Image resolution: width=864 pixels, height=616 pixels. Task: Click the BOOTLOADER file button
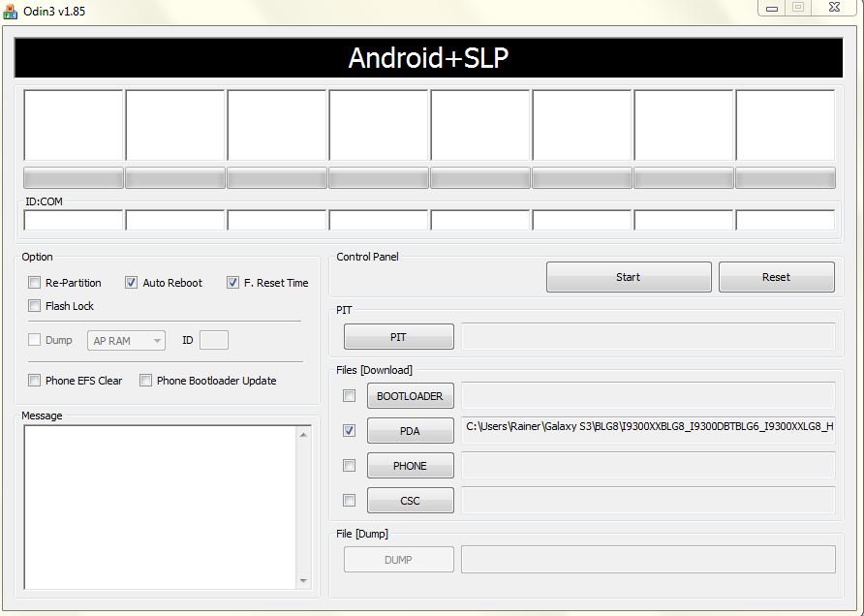(411, 395)
